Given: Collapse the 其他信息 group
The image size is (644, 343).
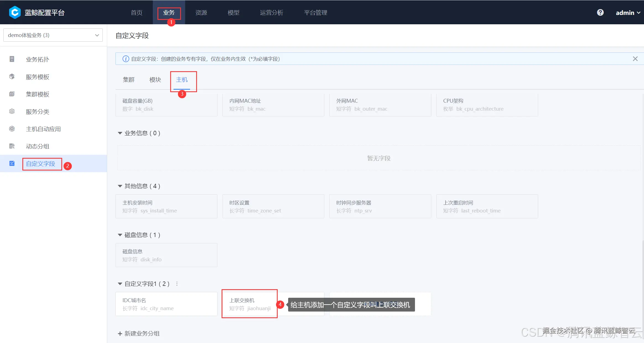Looking at the screenshot, I should [120, 186].
